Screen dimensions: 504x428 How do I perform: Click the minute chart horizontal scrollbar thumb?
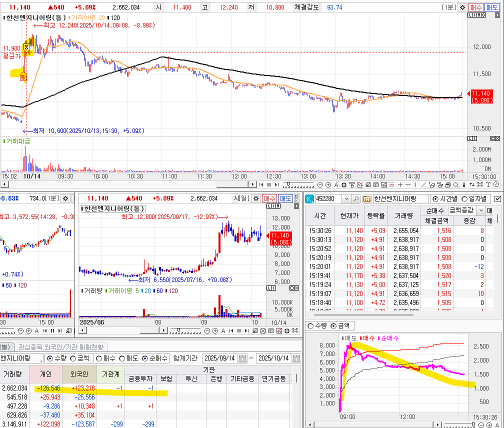232,184
